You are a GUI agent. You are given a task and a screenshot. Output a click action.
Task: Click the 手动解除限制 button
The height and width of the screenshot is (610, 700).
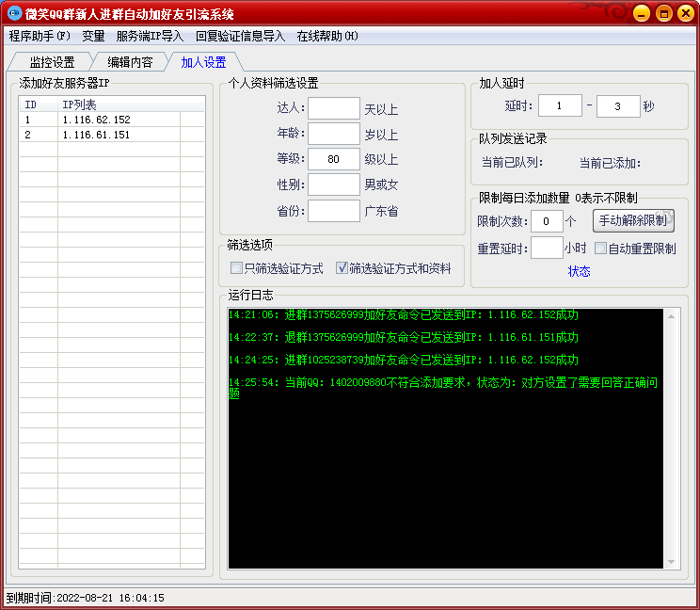[633, 220]
